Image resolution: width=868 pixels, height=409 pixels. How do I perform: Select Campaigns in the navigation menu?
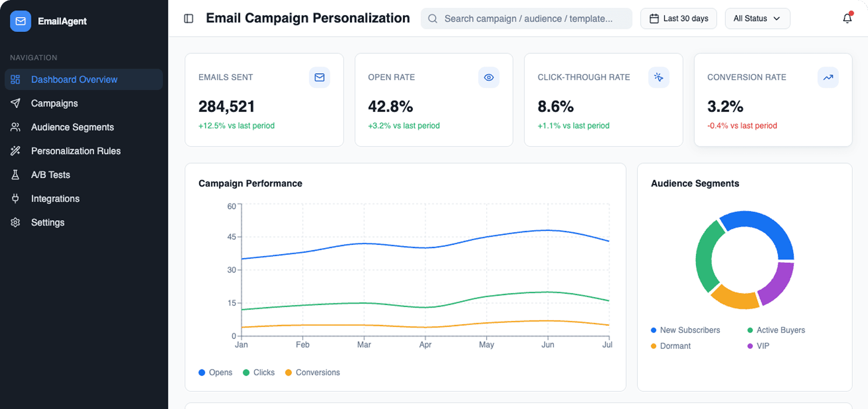[x=54, y=103]
